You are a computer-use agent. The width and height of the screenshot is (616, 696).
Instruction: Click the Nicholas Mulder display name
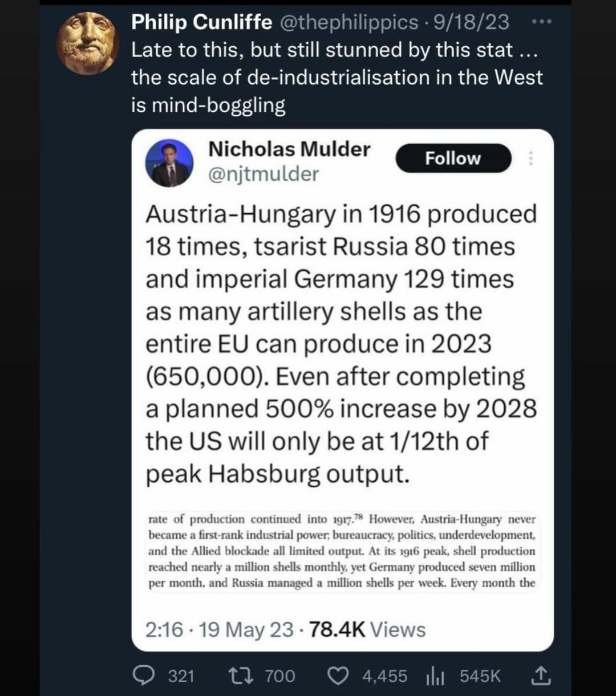point(289,149)
